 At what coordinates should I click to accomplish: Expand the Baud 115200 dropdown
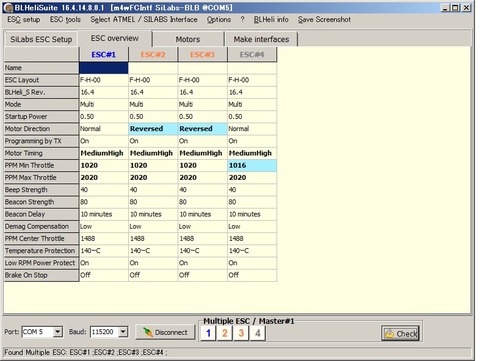123,332
